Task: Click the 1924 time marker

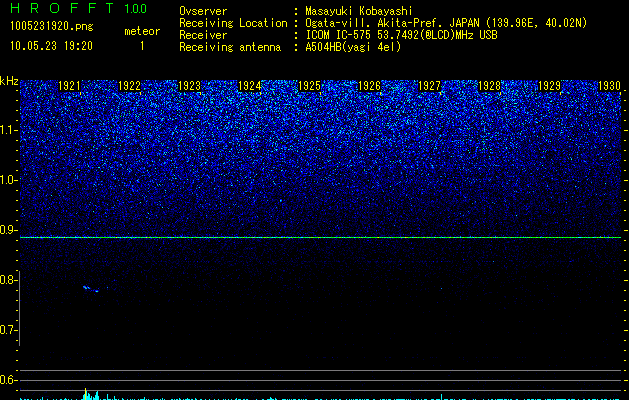Action: [249, 86]
